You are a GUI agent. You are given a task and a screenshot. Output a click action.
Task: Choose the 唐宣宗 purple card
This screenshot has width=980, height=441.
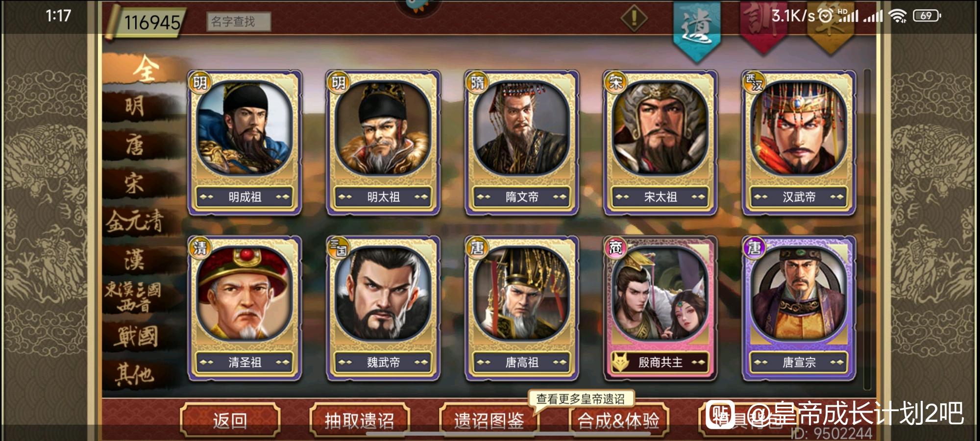point(799,308)
